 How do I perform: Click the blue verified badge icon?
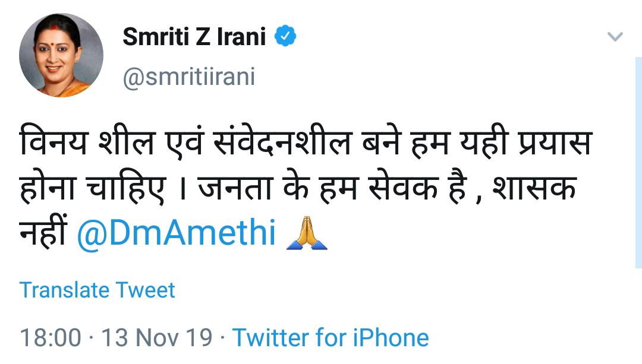pyautogui.click(x=285, y=37)
